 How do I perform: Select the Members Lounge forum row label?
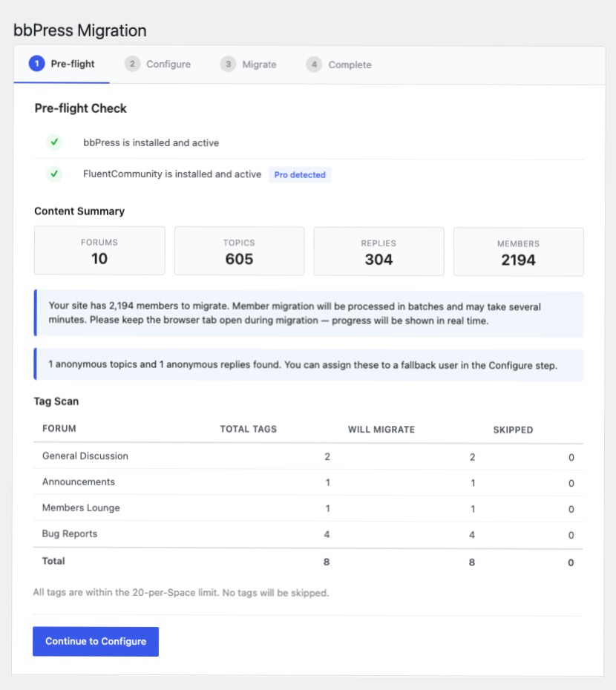pos(81,507)
